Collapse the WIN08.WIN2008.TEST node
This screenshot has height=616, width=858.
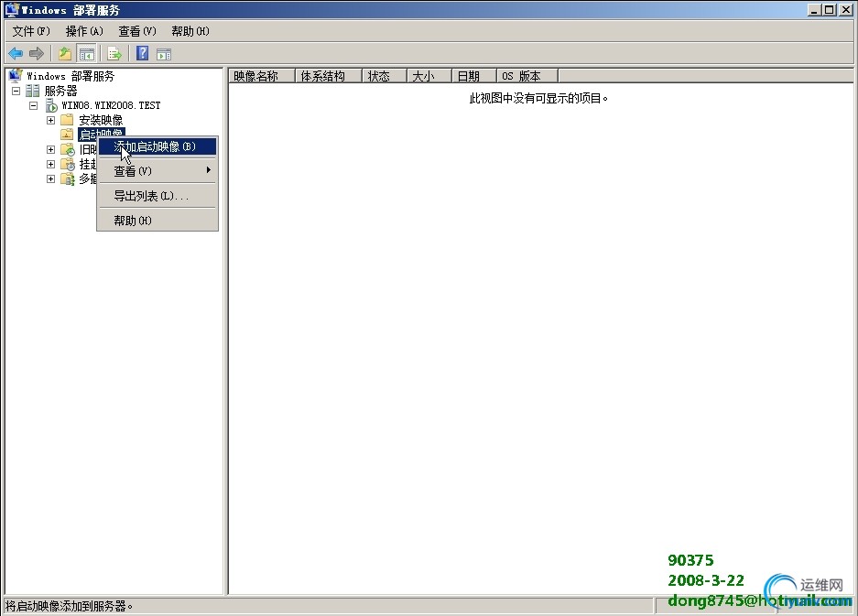33,105
